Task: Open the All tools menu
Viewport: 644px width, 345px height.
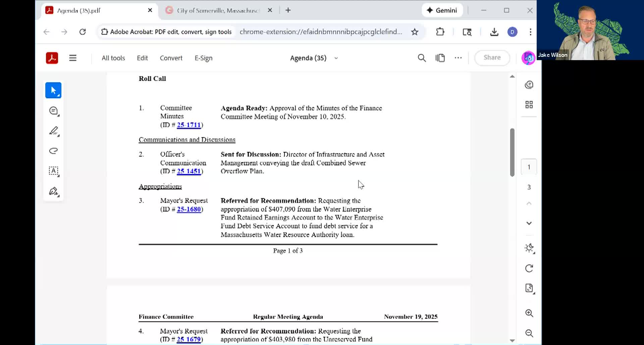Action: [113, 58]
